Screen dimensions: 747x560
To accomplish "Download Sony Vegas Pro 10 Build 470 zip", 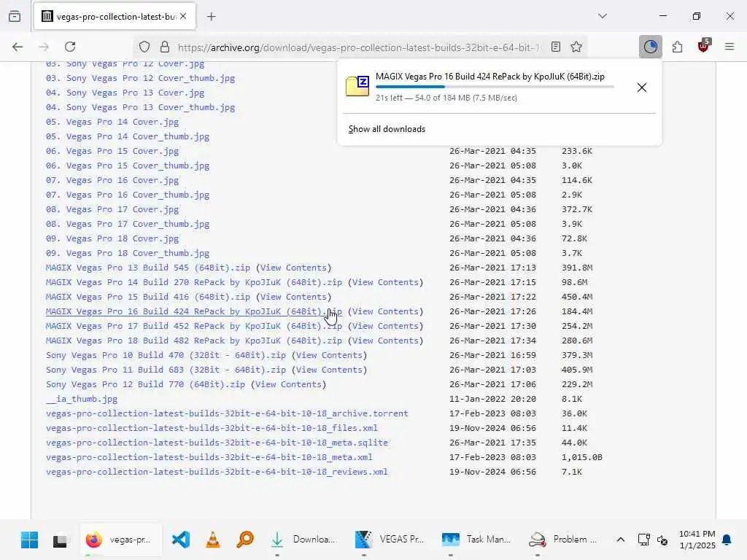I will (x=166, y=355).
